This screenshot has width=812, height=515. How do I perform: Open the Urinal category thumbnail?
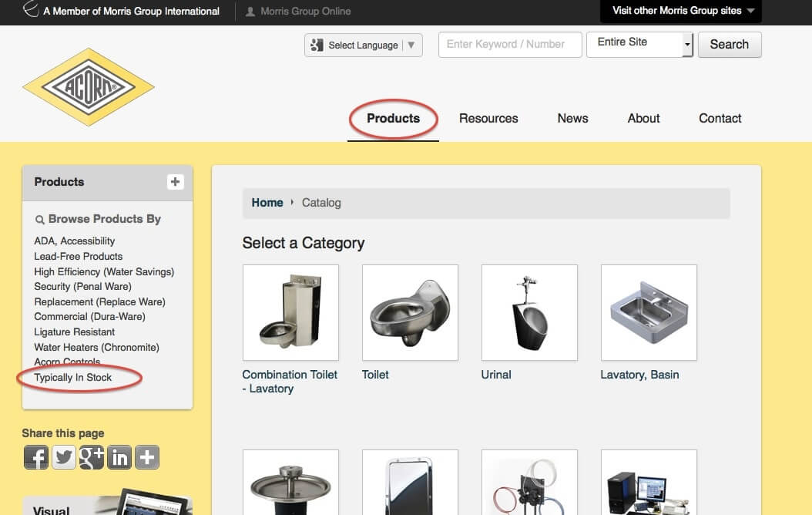tap(529, 312)
